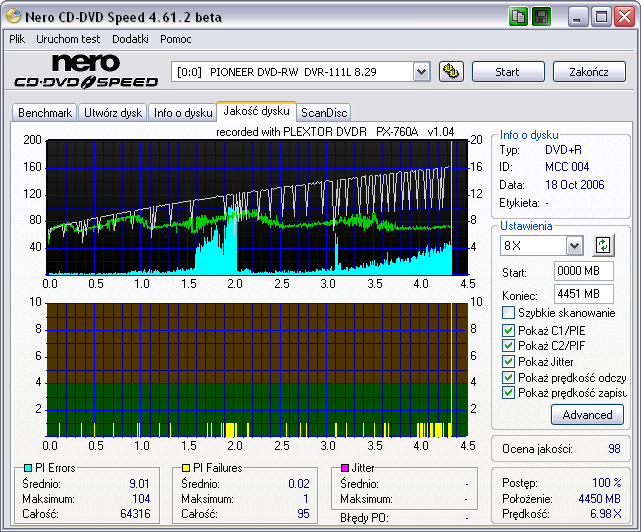This screenshot has width=641, height=532.
Task: Click the Prędkość value 6.98 X
Action: coord(605,514)
